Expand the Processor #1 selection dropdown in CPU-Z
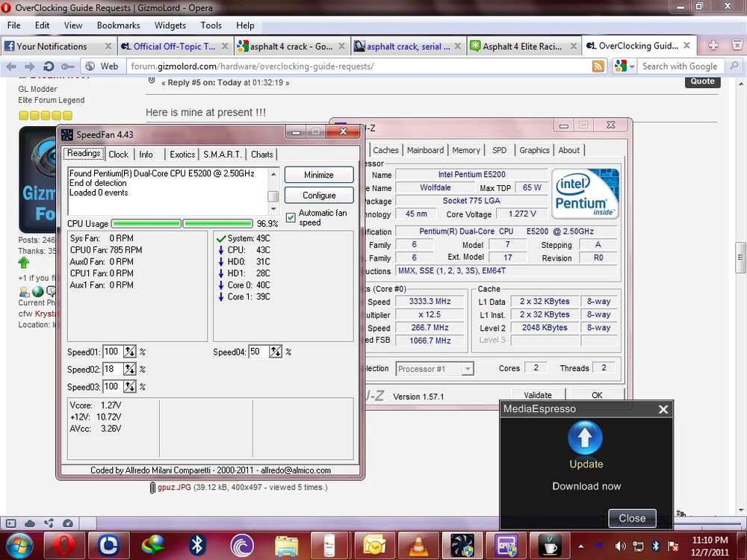This screenshot has width=747, height=560. 468,369
